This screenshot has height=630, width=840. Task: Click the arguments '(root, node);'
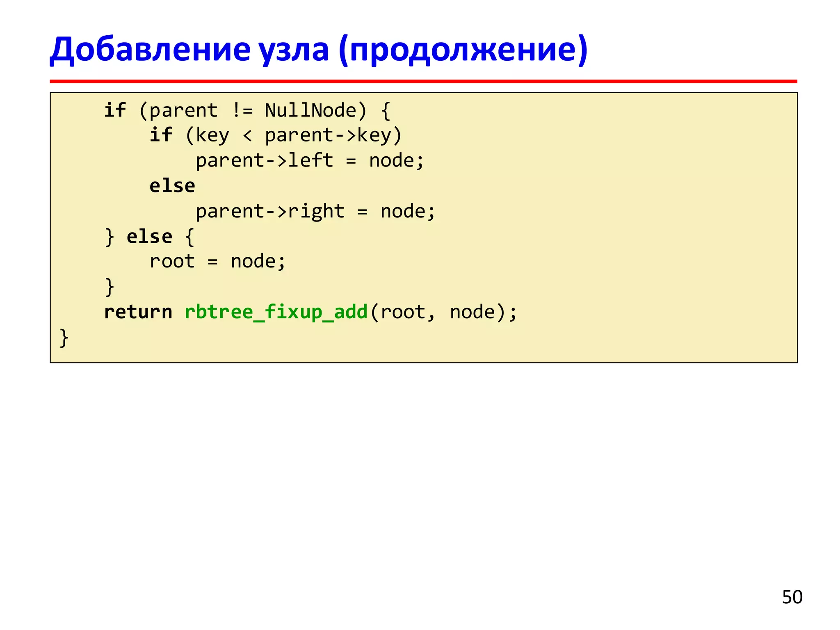[x=444, y=313]
